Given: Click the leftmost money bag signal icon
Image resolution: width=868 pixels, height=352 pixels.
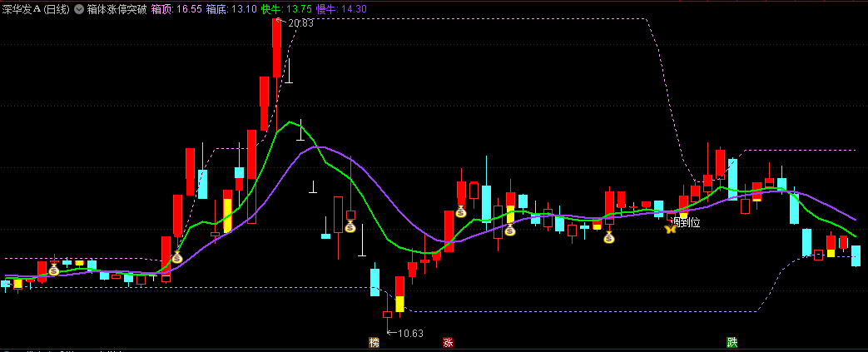Looking at the screenshot, I should click(x=54, y=270).
